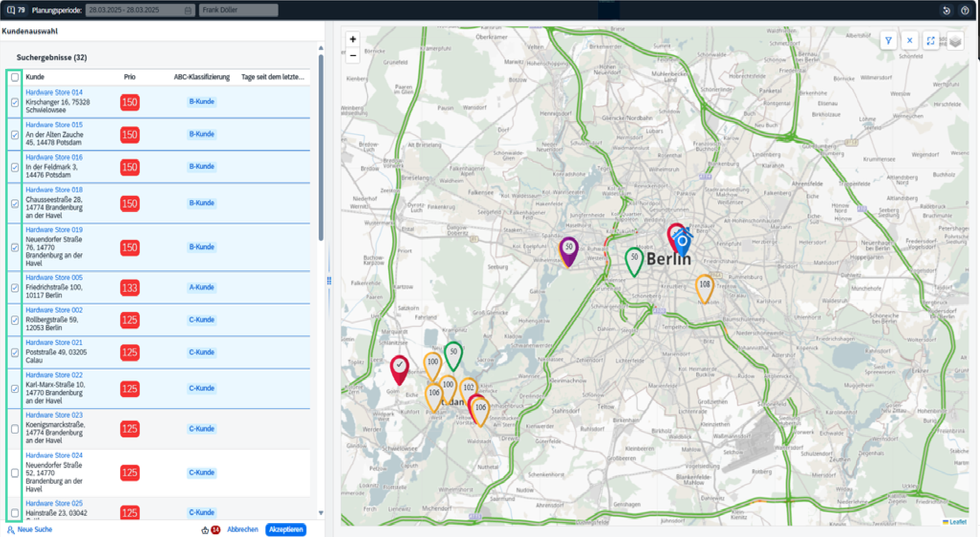Screen dimensions: 980x537
Task: Click address text 'Friedrichstraße 100, 10117 Berlin'
Action: coord(54,291)
